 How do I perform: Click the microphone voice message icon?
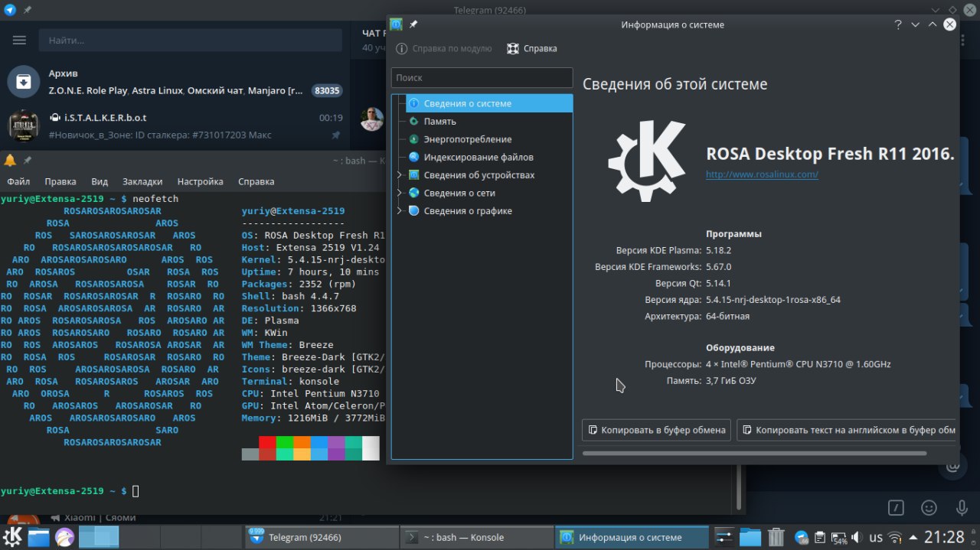[x=962, y=507]
